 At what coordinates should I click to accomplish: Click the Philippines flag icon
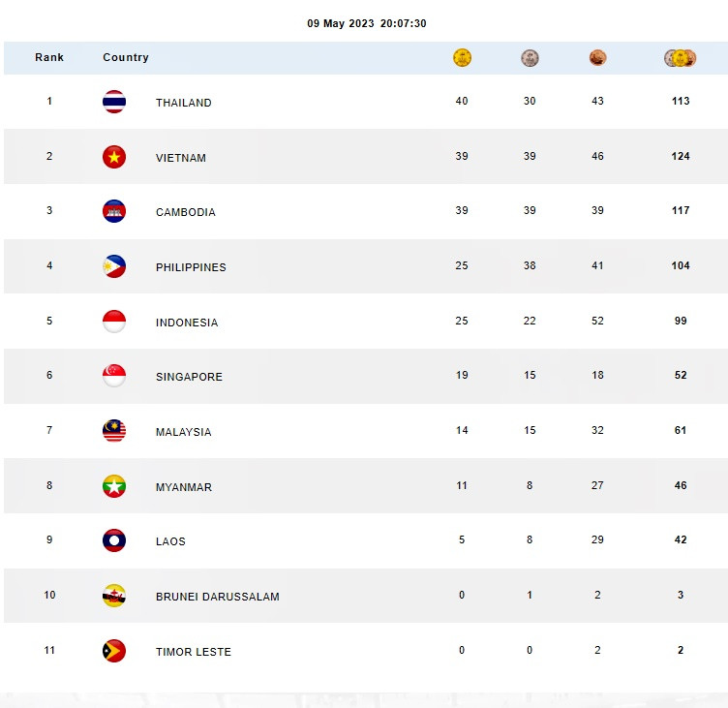click(x=114, y=266)
